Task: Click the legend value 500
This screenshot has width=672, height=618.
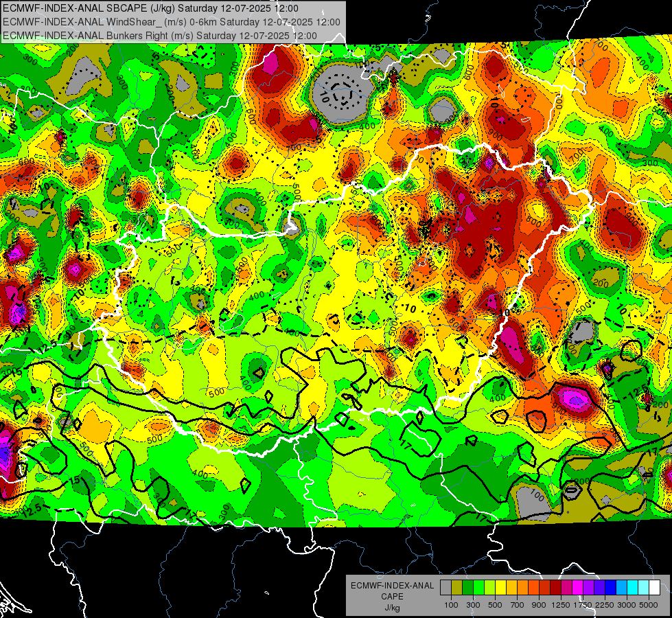Action: [x=495, y=605]
